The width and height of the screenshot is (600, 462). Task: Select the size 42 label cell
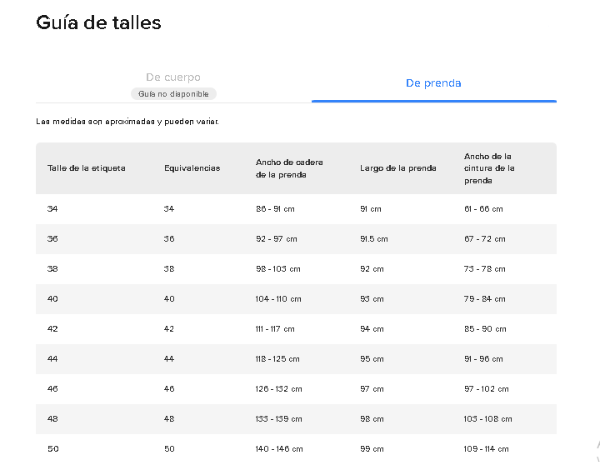point(53,328)
